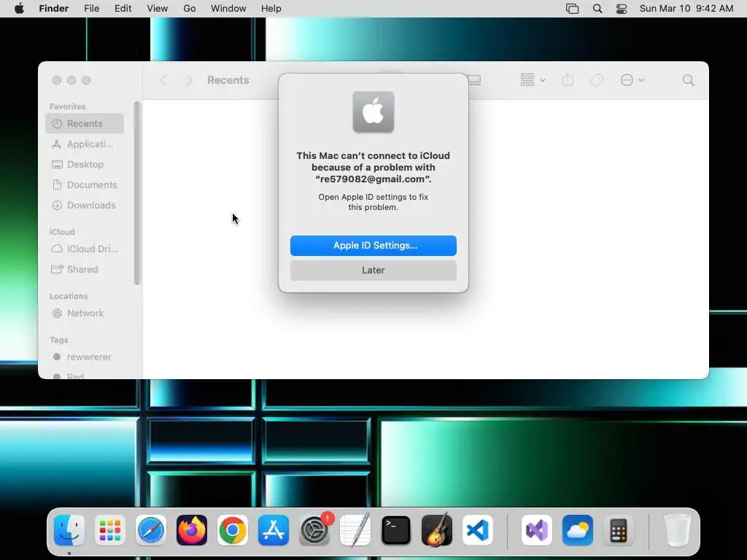Launch Safari from the Dock
Viewport: 747px width, 560px height.
click(x=151, y=530)
